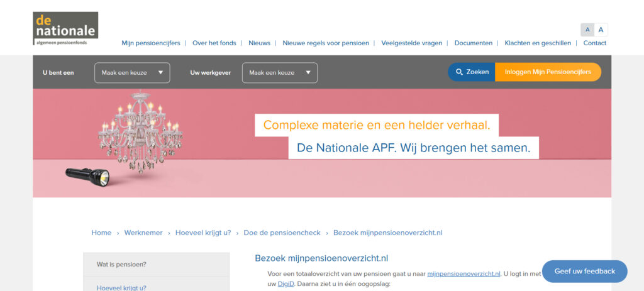Open 'Doe de pensioencheck' breadcrumb link
The width and height of the screenshot is (644, 291).
(x=282, y=233)
